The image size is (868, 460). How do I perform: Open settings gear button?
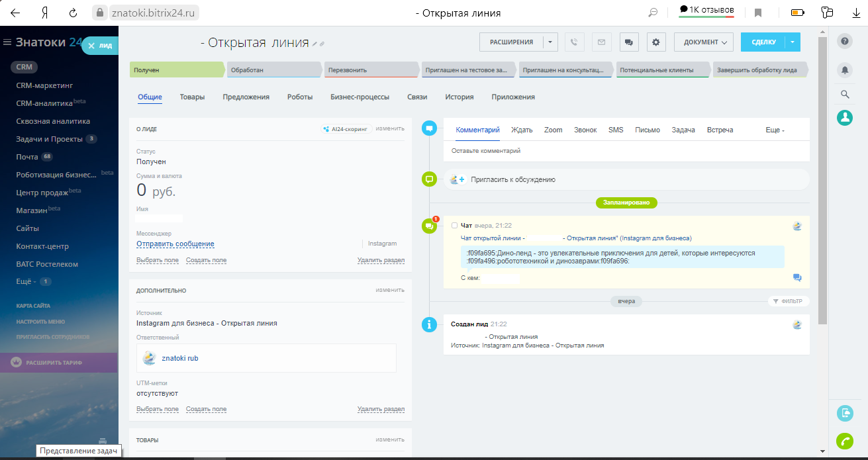(x=656, y=42)
